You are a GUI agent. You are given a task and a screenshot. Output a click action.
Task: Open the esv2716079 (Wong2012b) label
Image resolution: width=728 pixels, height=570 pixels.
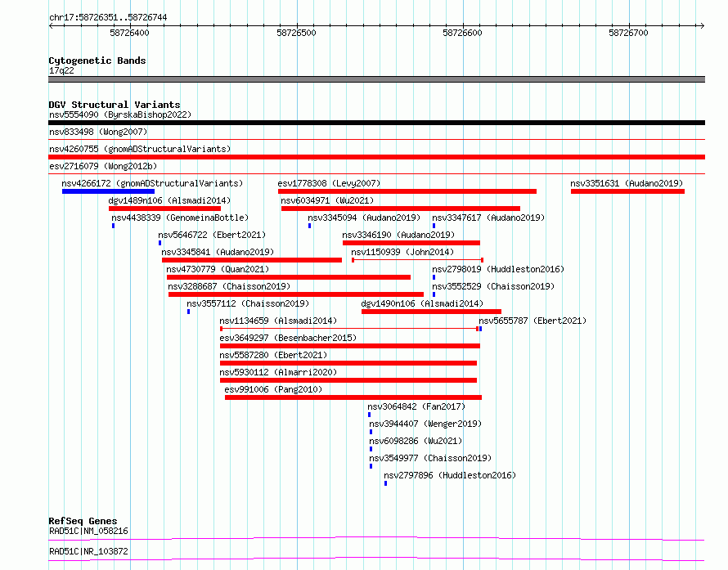pos(103,166)
